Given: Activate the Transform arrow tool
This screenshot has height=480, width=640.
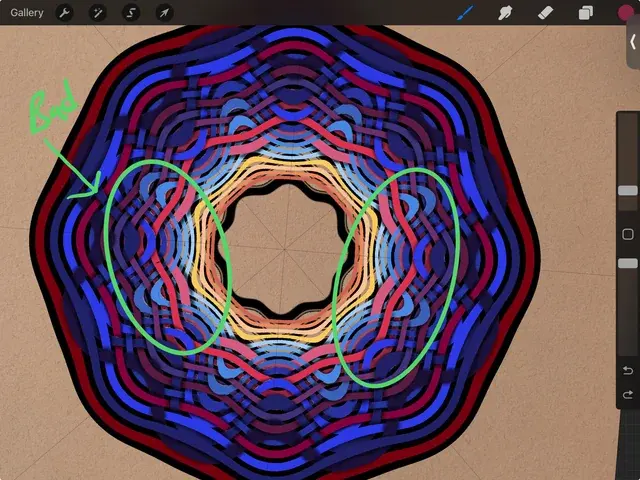Looking at the screenshot, I should tap(164, 13).
